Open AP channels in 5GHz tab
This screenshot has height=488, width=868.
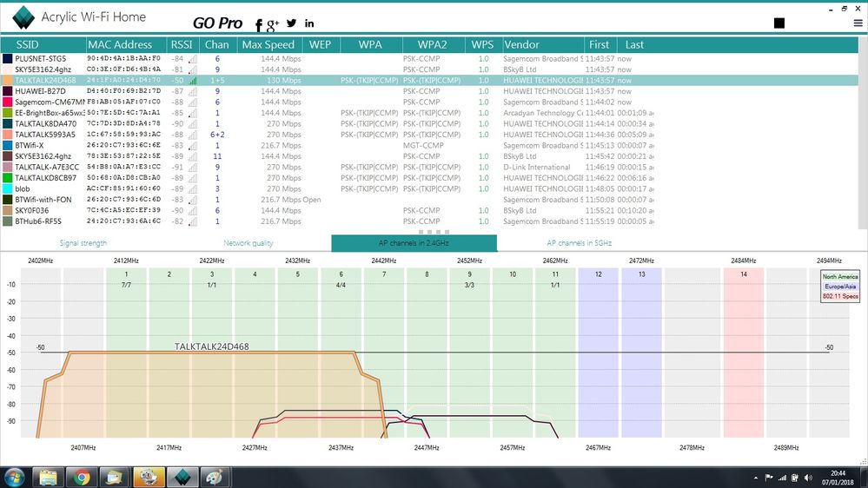pos(579,243)
